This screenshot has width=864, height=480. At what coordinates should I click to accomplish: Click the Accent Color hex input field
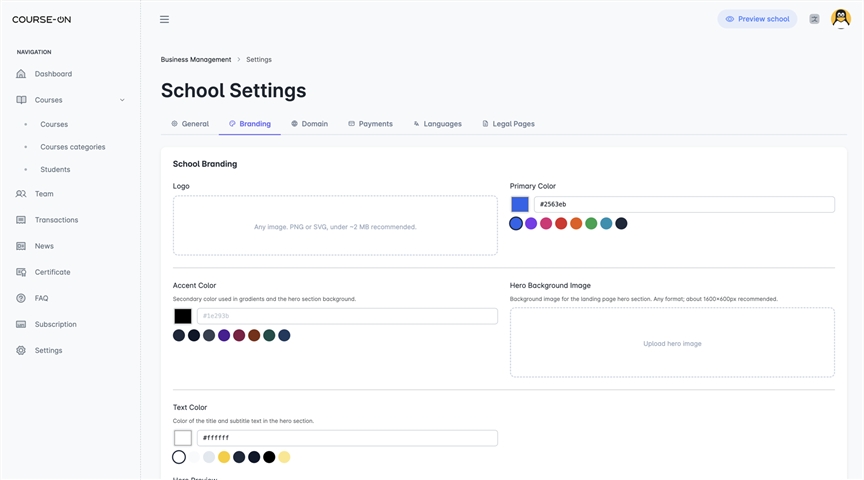347,316
